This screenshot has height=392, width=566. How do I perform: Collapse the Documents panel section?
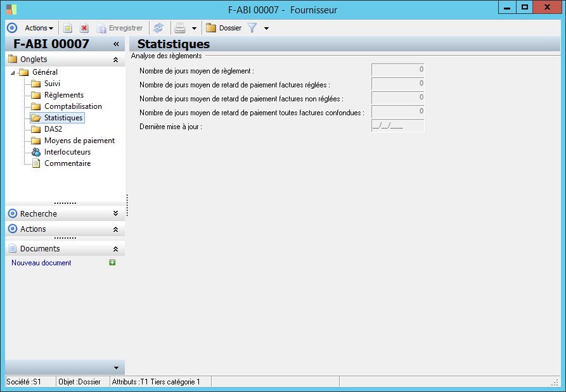click(x=115, y=250)
